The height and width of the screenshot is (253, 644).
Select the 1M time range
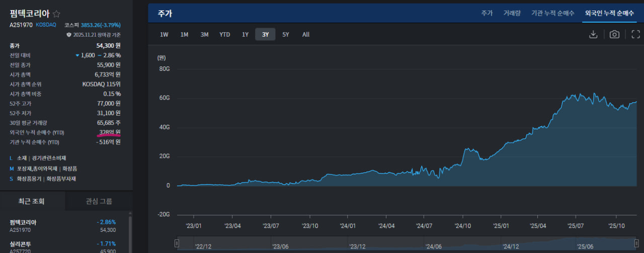pos(184,35)
